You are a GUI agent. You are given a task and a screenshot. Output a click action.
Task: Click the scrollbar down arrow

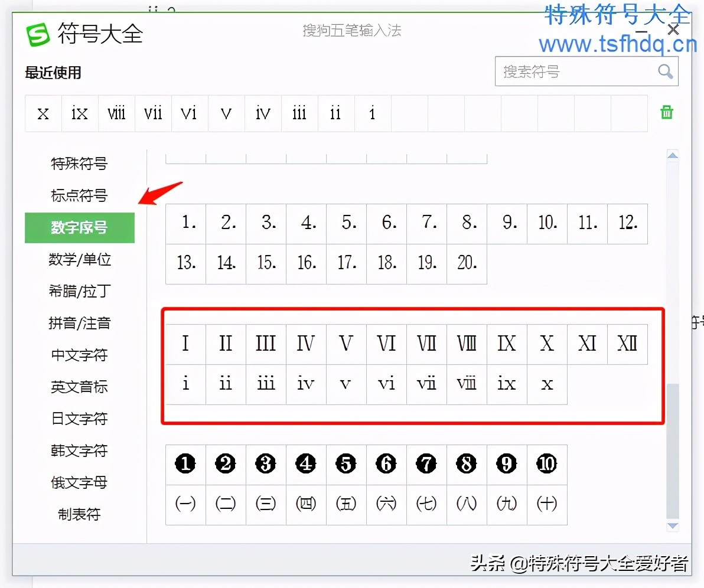click(673, 526)
